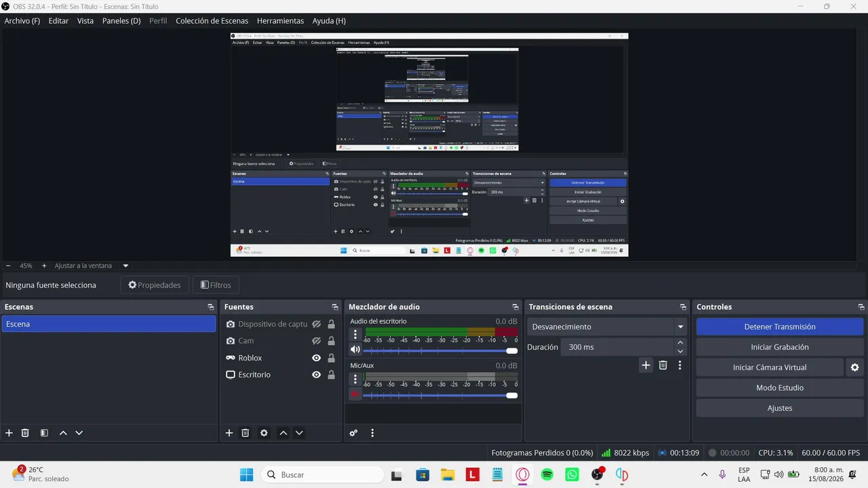Toggle lock on Roblox source
The image size is (868, 488).
(331, 358)
